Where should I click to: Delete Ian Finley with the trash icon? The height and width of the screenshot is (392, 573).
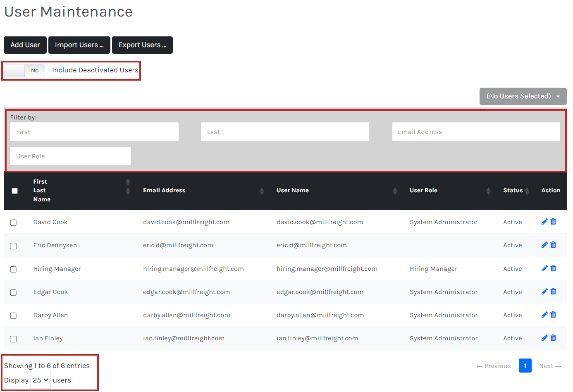553,338
